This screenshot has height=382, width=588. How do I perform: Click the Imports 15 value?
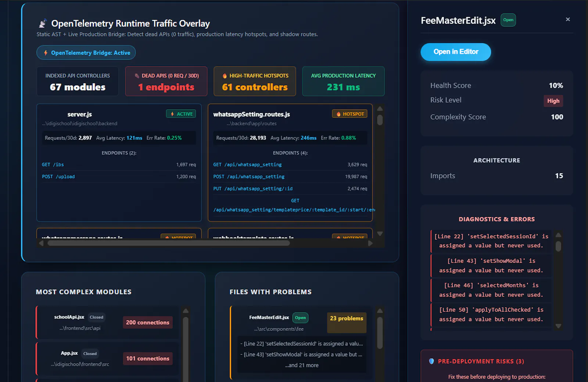tap(559, 176)
